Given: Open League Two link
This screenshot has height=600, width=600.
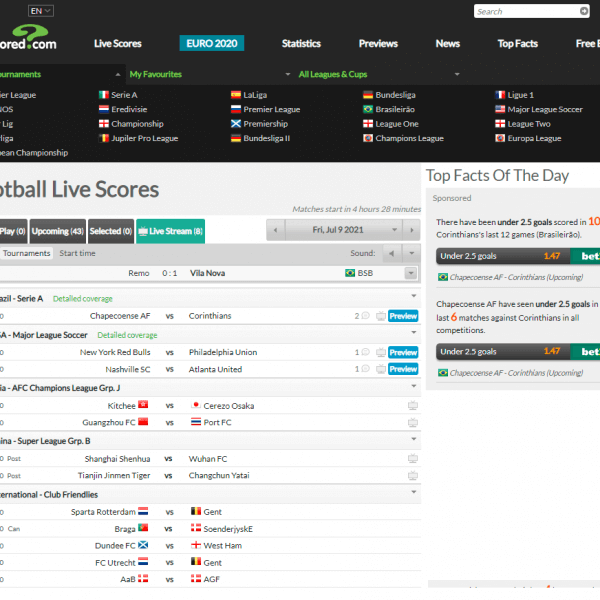Looking at the screenshot, I should coord(529,124).
